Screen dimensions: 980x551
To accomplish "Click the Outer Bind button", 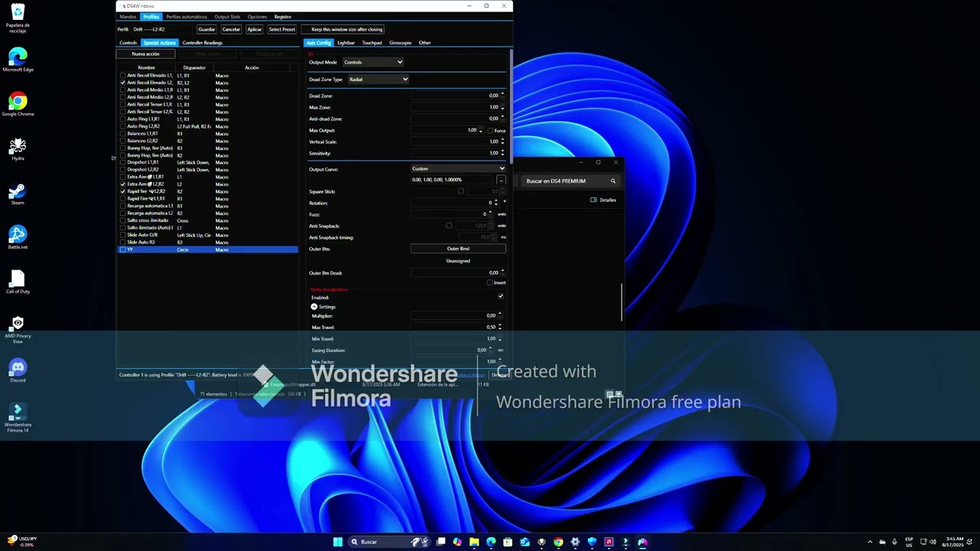I will pyautogui.click(x=458, y=249).
